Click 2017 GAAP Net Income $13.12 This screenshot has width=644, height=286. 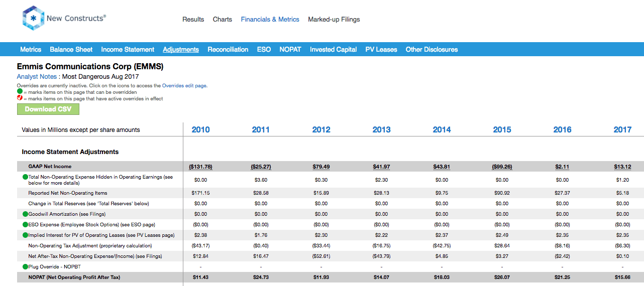[x=622, y=167]
